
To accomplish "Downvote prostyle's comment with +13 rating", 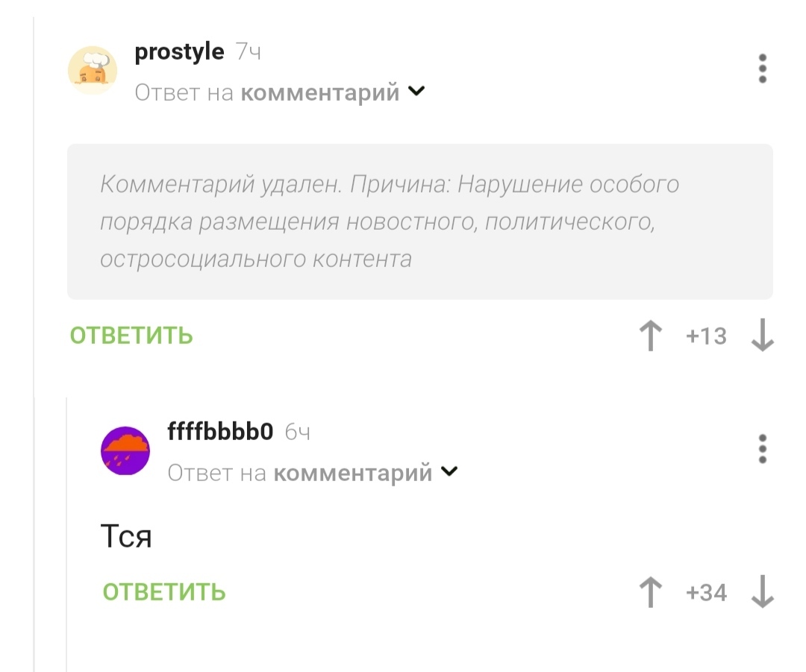I will (762, 336).
